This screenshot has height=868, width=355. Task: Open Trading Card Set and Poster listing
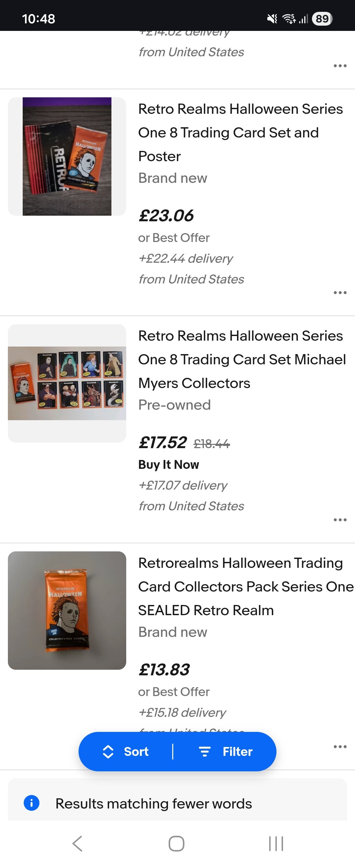[x=240, y=133]
